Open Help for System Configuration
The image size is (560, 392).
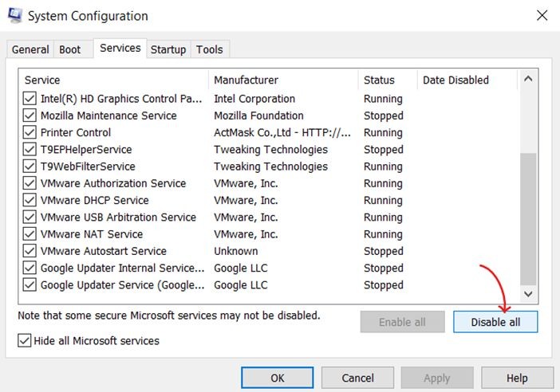coord(517,378)
